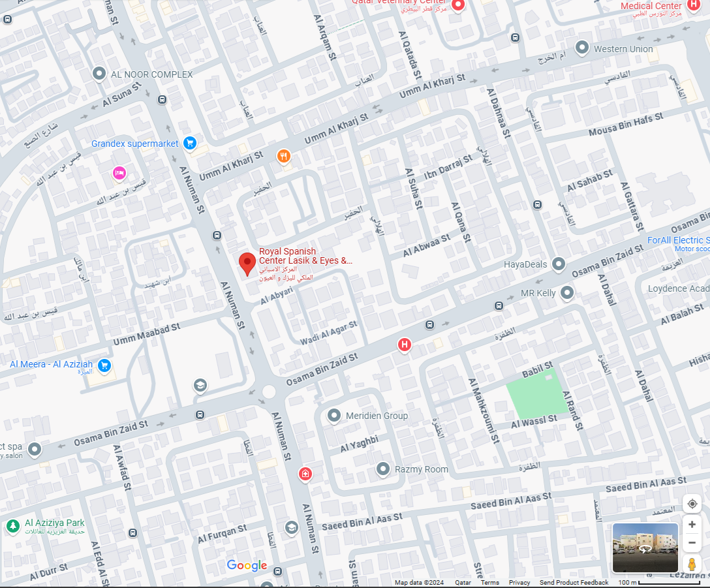Open the Terms link

pyautogui.click(x=490, y=583)
